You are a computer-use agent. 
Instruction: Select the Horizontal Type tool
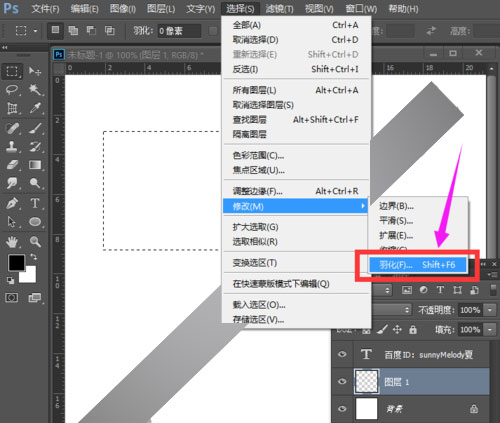pos(35,203)
